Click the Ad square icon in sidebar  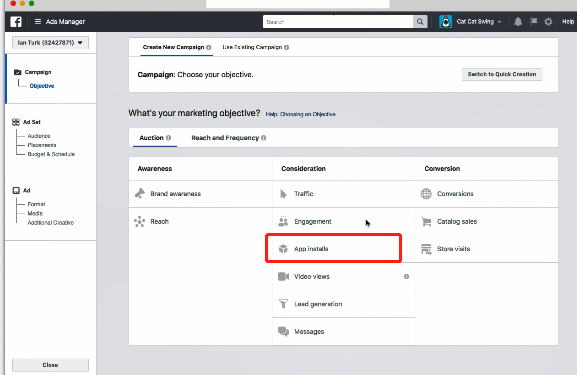[x=16, y=190]
